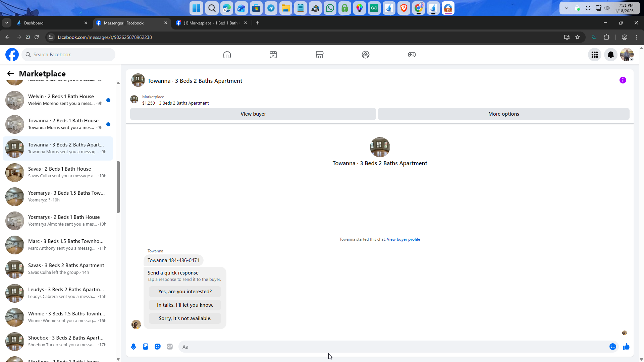Click the View buyer profile link
The image size is (644, 362).
403,239
